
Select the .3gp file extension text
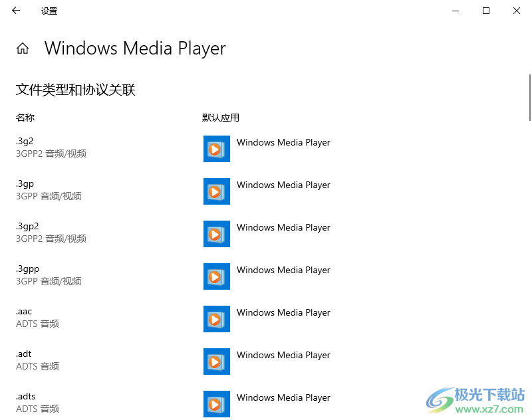(25, 184)
